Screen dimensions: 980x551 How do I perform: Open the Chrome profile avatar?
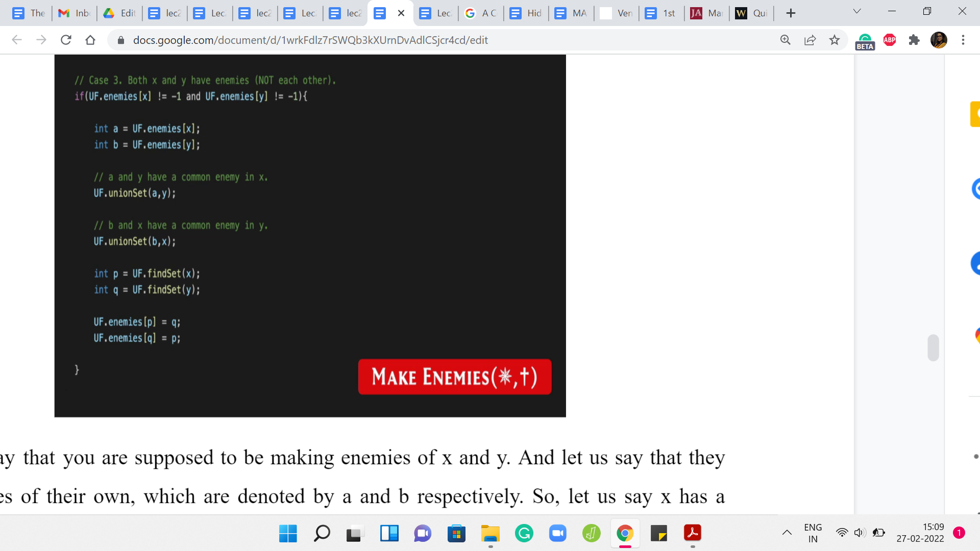[939, 40]
